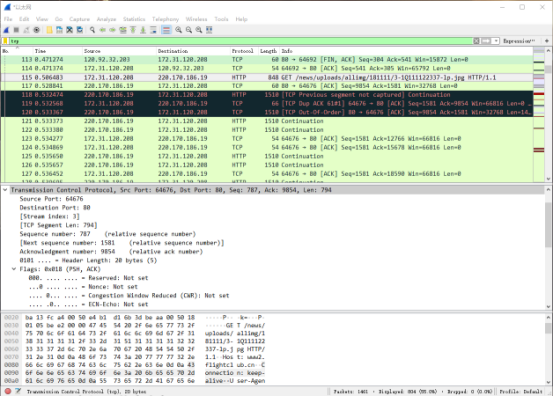The width and height of the screenshot is (553, 397).
Task: Open the Go menu
Action: (59, 19)
